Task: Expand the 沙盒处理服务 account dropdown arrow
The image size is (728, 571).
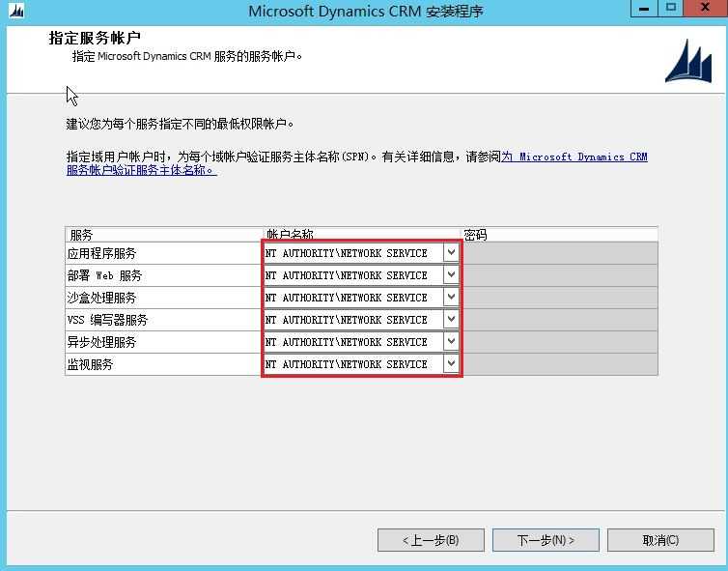Action: point(451,297)
